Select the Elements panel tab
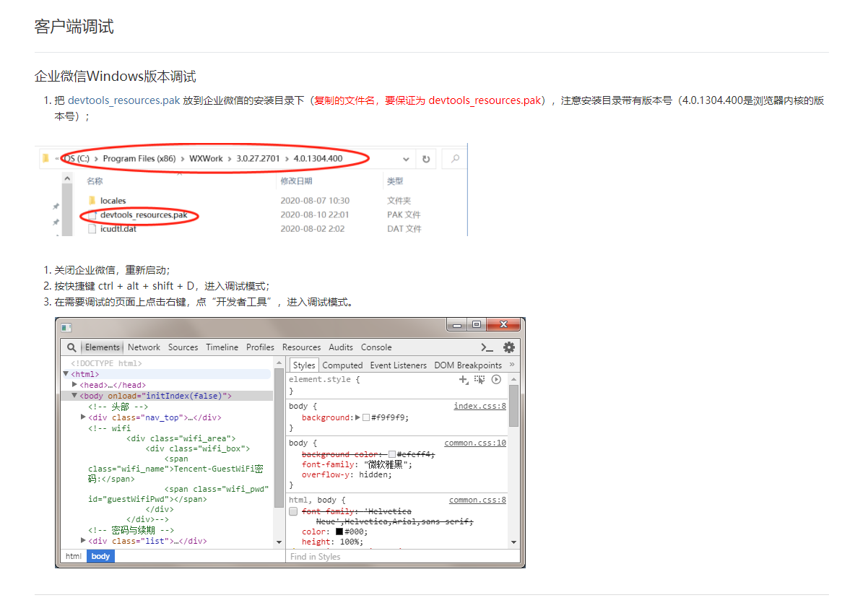Screen dimensions: 868x603 coord(103,347)
